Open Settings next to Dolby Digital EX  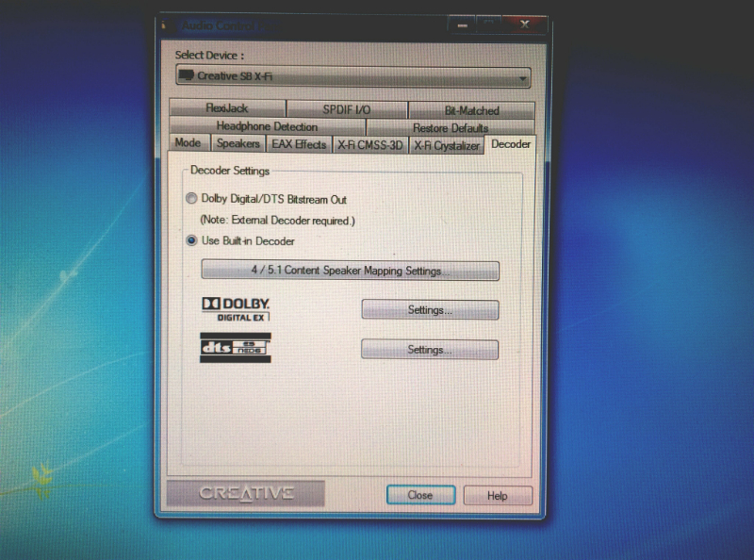430,310
